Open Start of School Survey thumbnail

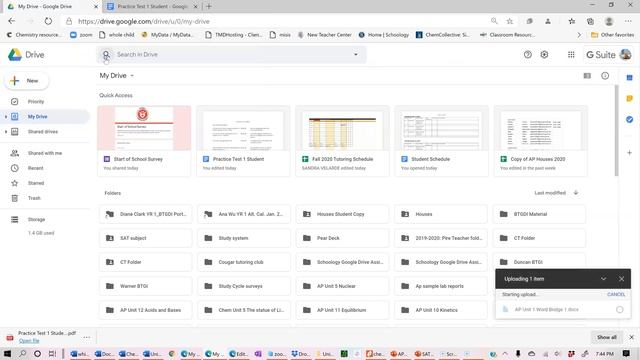pos(144,129)
